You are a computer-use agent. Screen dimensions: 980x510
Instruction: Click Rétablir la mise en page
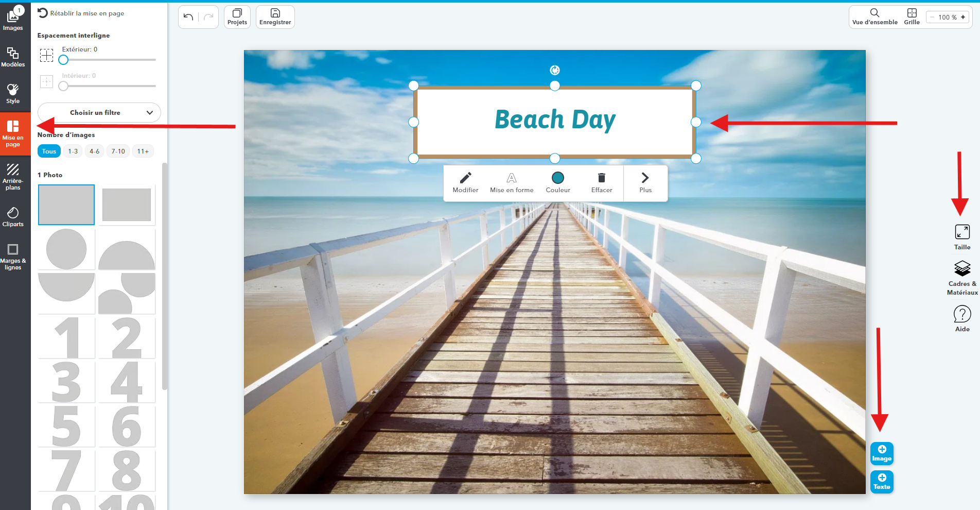click(81, 13)
